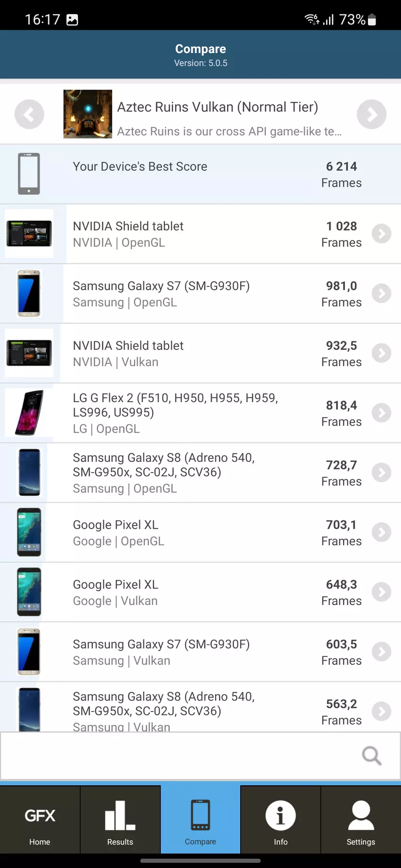Tap Your Device phone outline icon
This screenshot has width=401, height=868.
29,174
